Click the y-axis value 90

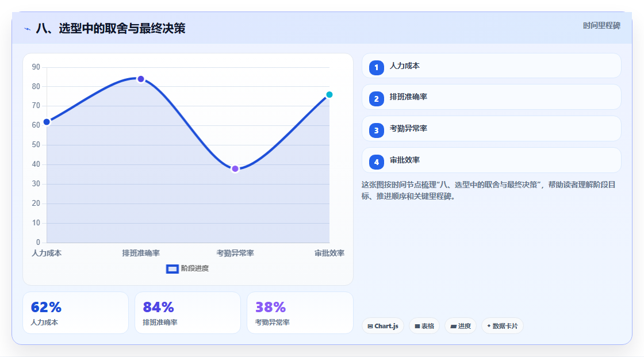point(36,67)
